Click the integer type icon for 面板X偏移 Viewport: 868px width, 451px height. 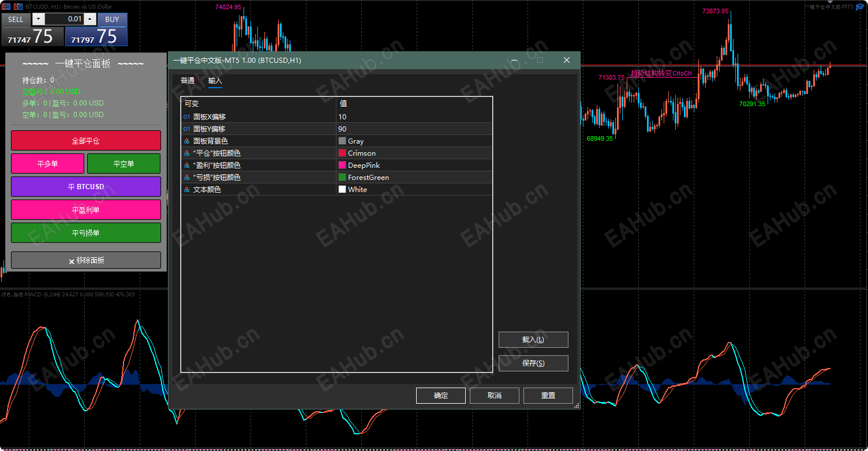click(x=186, y=116)
